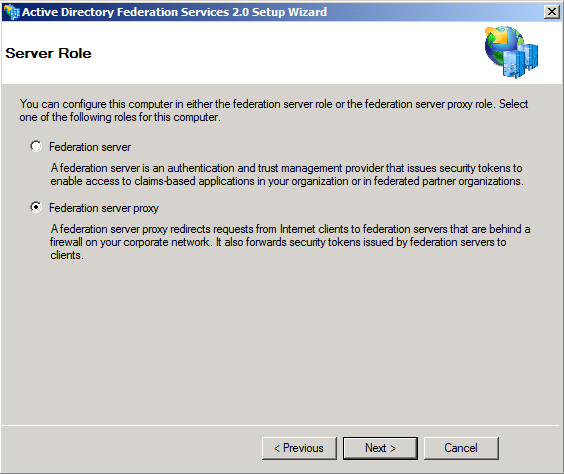Click the separator line above the buttons
This screenshot has height=474, width=564.
(281, 426)
